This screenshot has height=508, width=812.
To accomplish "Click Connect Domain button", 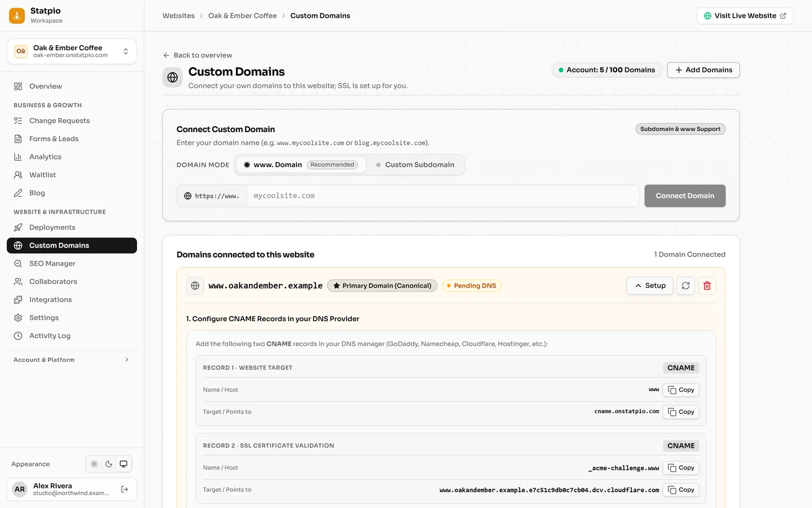I will (685, 196).
